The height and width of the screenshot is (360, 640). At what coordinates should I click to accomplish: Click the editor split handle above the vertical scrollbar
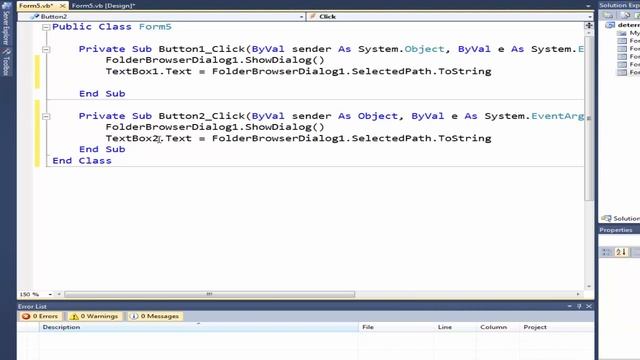pyautogui.click(x=589, y=25)
